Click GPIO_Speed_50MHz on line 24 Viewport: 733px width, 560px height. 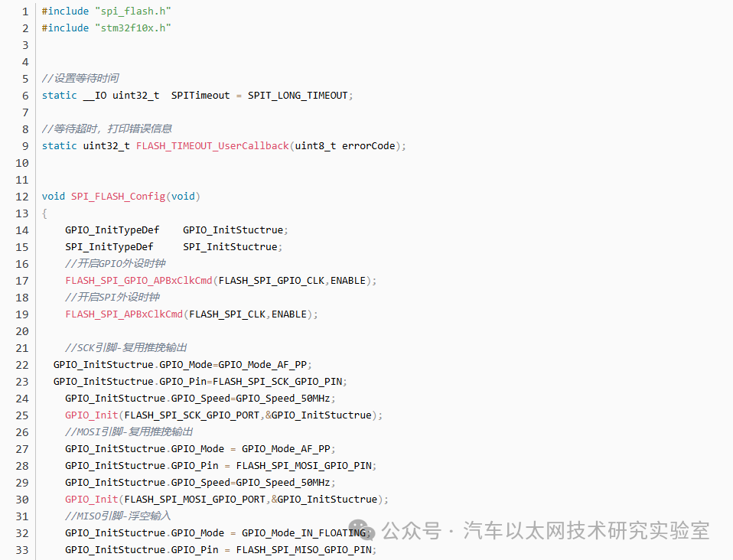283,399
